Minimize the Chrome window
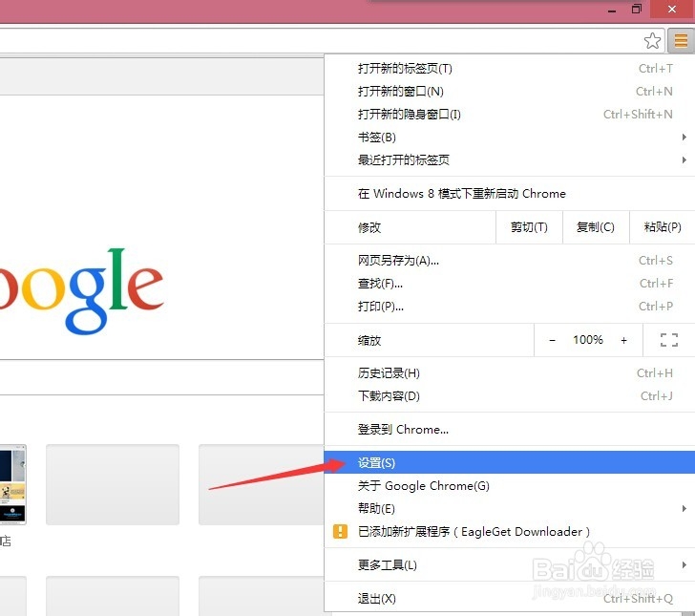695x616 pixels. tap(612, 10)
